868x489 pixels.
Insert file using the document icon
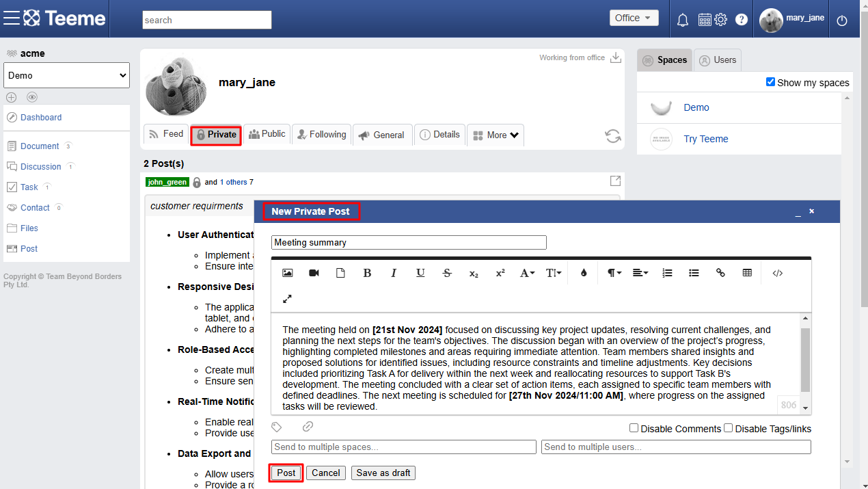pos(340,273)
